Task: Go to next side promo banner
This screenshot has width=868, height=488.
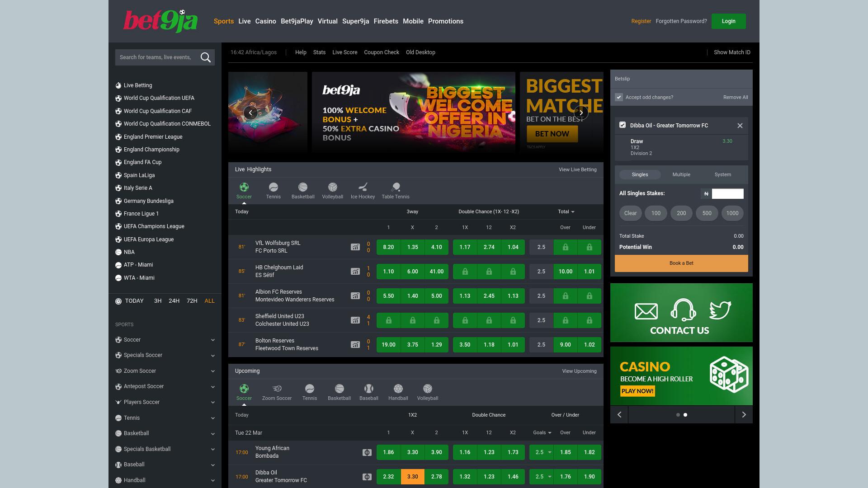Action: [x=744, y=414]
